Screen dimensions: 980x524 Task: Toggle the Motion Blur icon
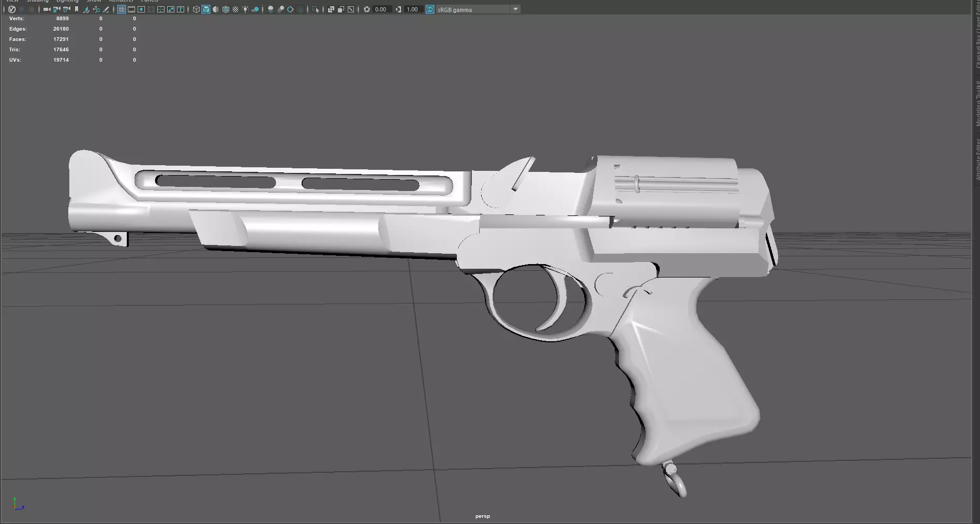[x=280, y=9]
